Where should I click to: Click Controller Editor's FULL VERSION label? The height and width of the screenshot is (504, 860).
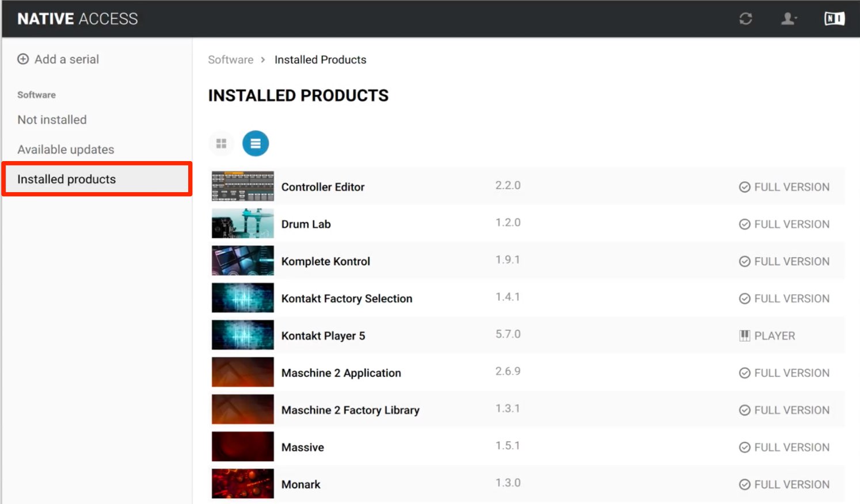pos(791,187)
